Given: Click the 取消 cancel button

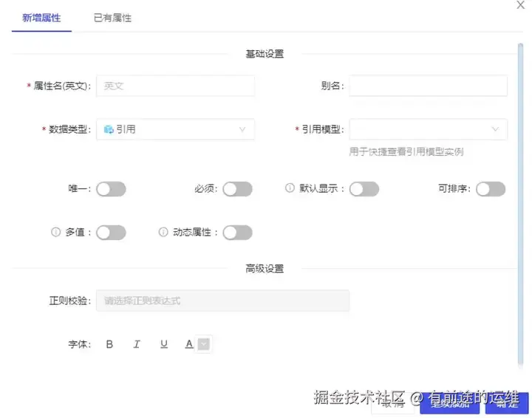Looking at the screenshot, I should coord(392,404).
